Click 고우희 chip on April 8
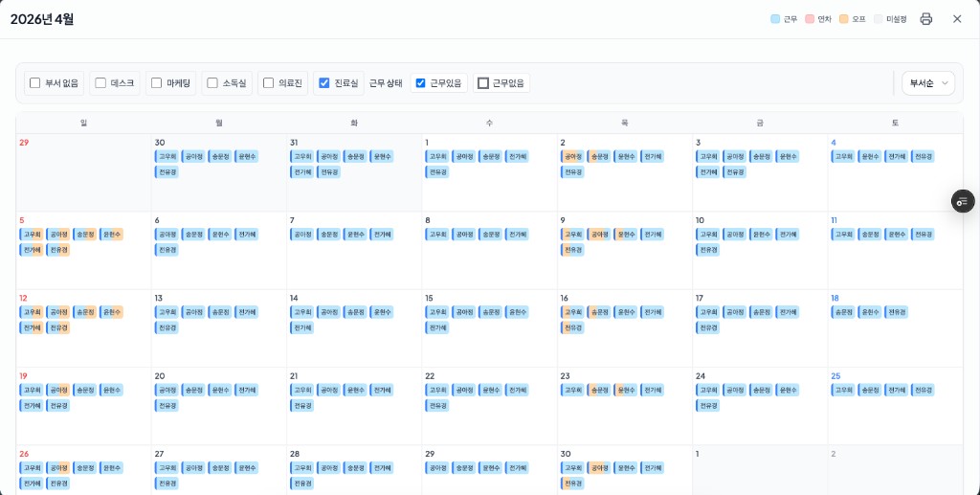This screenshot has width=980, height=495. pyautogui.click(x=437, y=235)
